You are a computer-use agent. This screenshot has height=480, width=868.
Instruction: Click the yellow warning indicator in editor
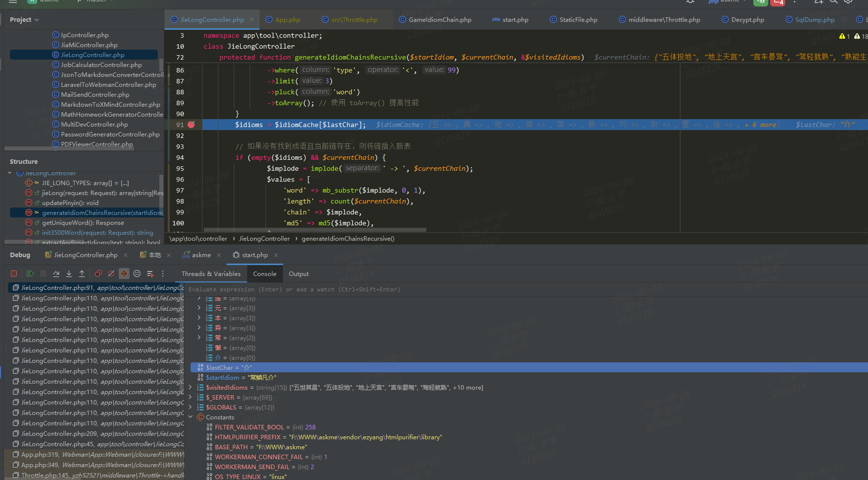pyautogui.click(x=844, y=36)
